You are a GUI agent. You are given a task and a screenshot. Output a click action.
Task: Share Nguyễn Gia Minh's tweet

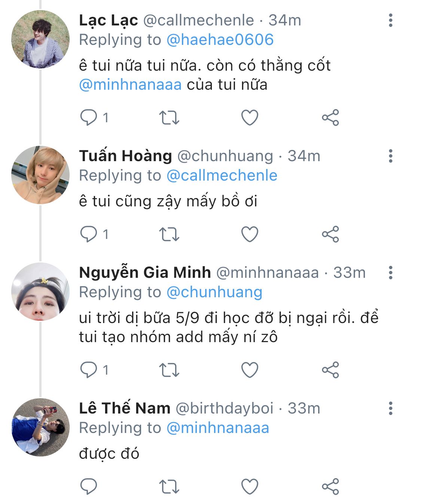pos(330,370)
